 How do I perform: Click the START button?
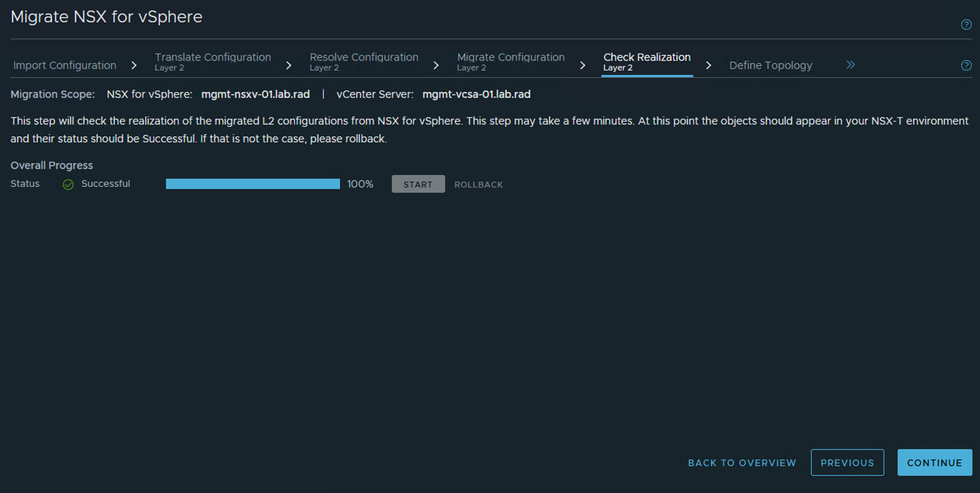tap(418, 184)
